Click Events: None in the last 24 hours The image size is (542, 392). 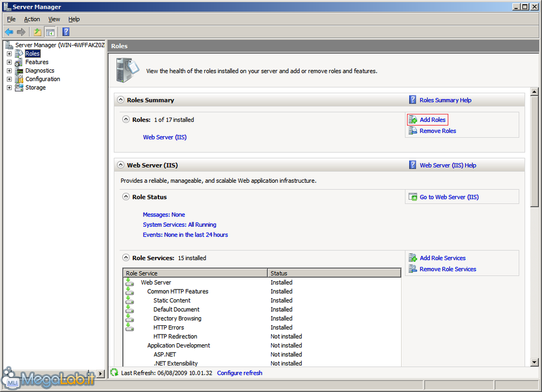[185, 235]
